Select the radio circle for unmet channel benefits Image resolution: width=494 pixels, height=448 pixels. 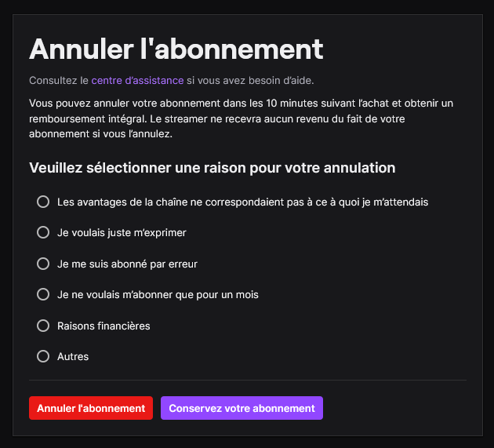tap(44, 202)
